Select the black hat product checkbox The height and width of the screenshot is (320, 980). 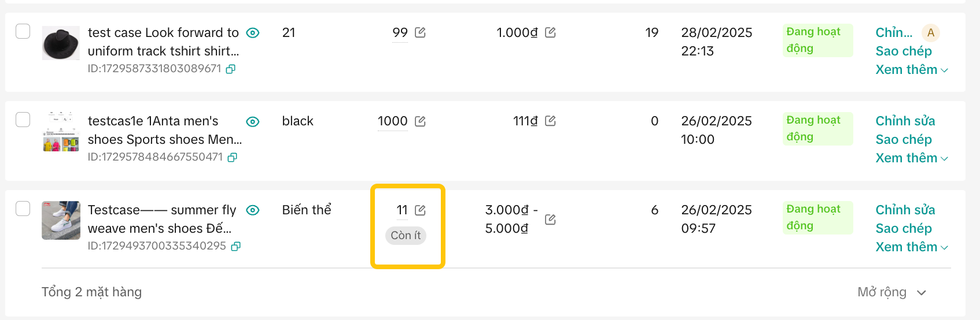coord(23,31)
